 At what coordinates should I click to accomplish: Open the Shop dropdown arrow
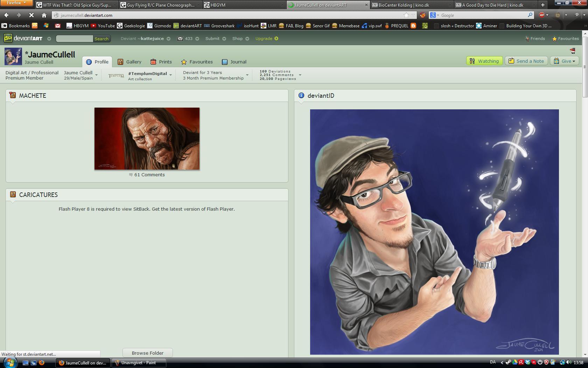click(x=247, y=39)
